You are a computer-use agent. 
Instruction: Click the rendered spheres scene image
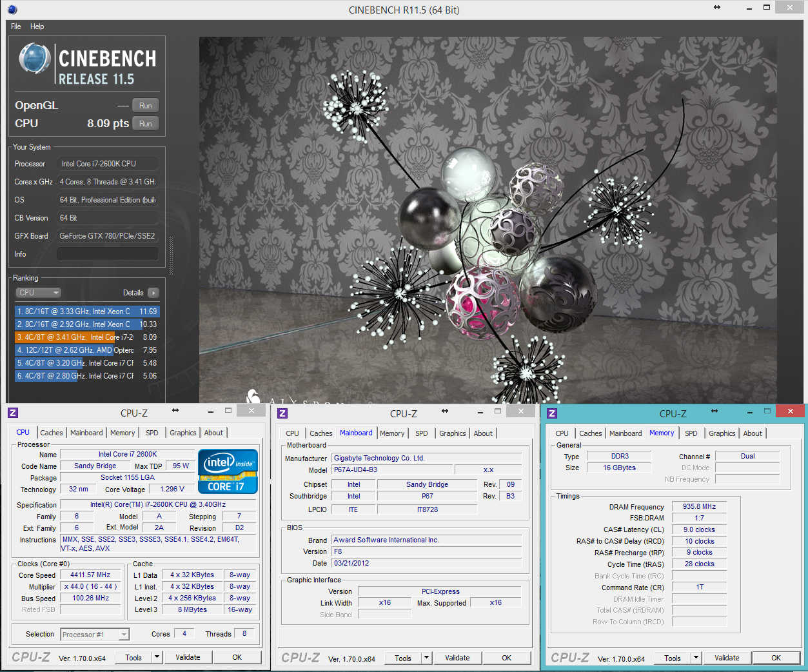[488, 219]
